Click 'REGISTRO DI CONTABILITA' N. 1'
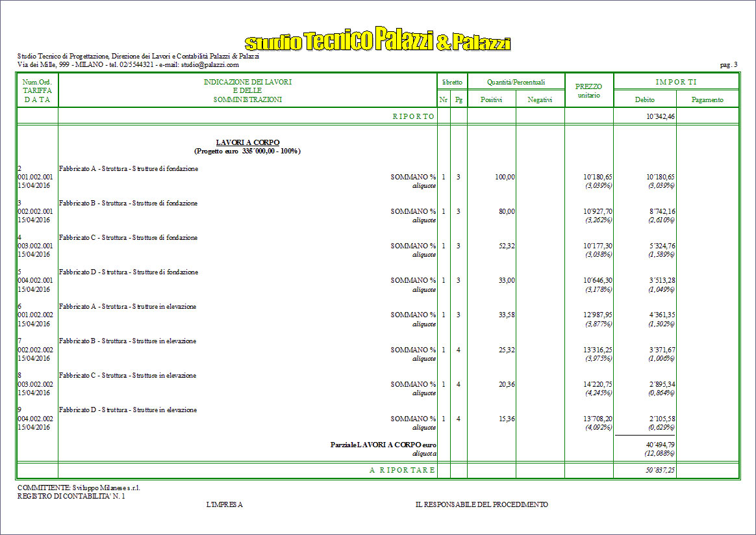The image size is (756, 535). (x=71, y=496)
